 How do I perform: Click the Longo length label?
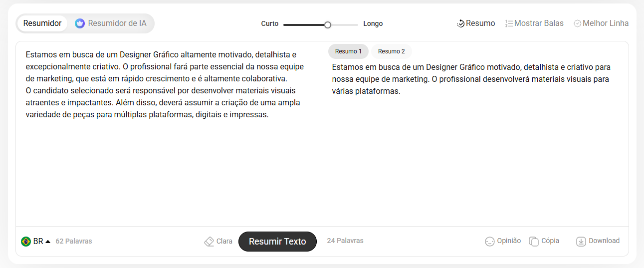(x=373, y=24)
